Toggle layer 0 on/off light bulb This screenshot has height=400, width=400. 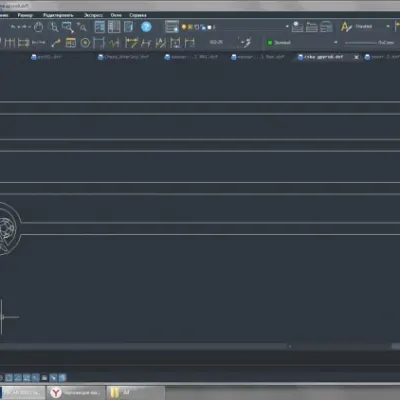pyautogui.click(x=184, y=27)
